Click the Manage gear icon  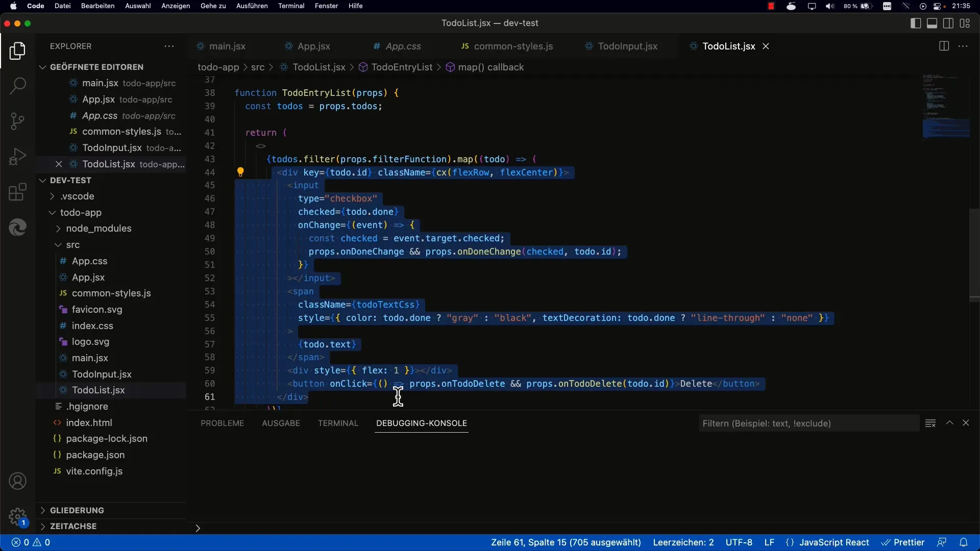click(17, 516)
